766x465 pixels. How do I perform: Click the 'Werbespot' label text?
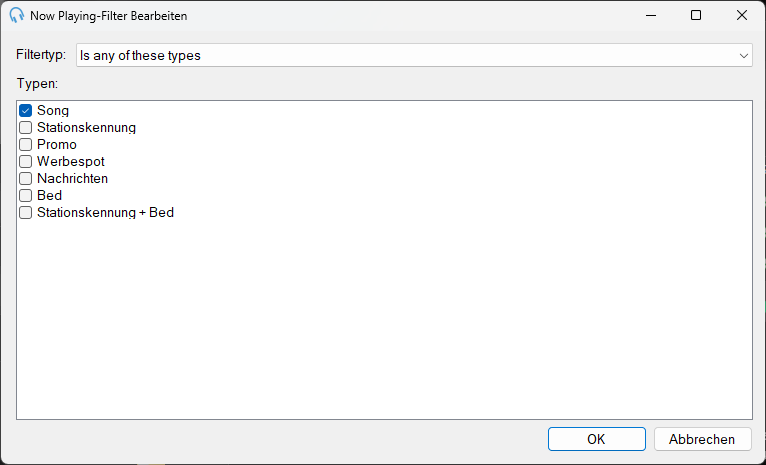(71, 162)
